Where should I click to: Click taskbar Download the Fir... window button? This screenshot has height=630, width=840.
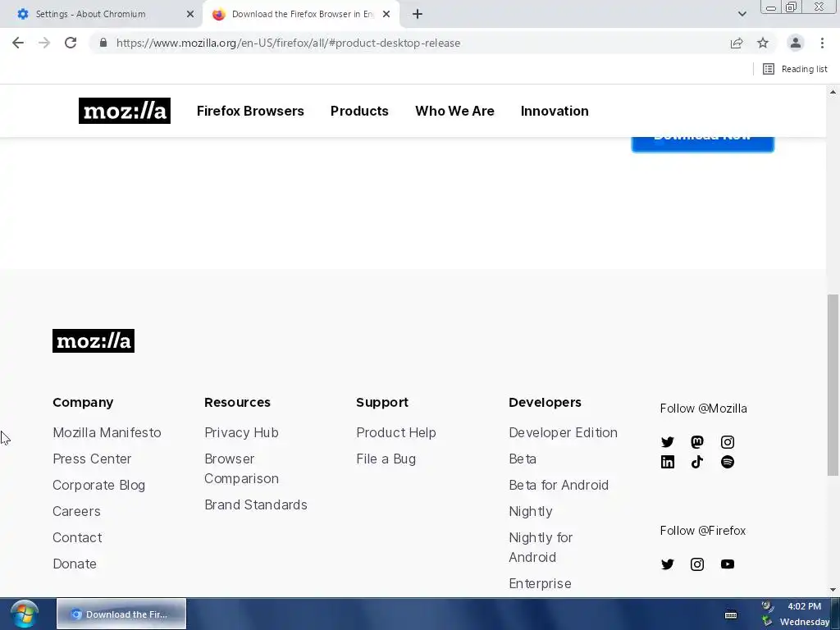(121, 614)
